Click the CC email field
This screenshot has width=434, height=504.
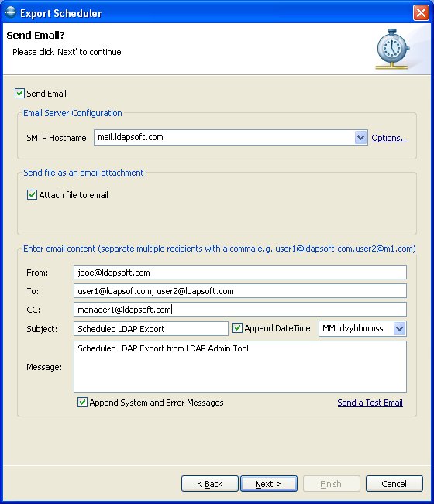(240, 310)
